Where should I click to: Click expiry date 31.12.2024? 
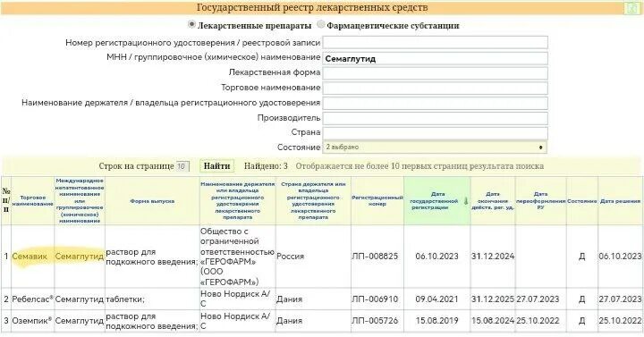point(493,257)
